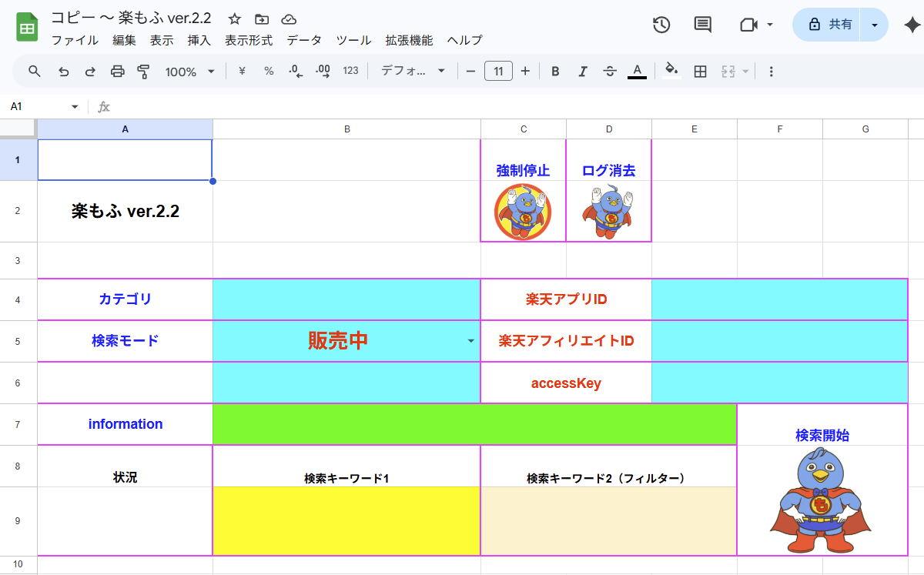Click the print icon
Image resolution: width=924 pixels, height=575 pixels.
[117, 72]
